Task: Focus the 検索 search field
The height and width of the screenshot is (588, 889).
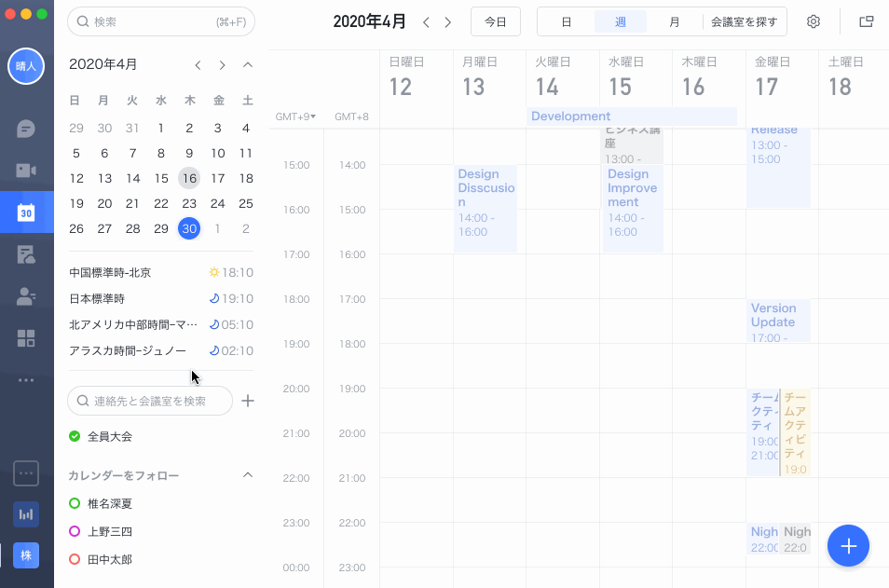Action: [161, 21]
